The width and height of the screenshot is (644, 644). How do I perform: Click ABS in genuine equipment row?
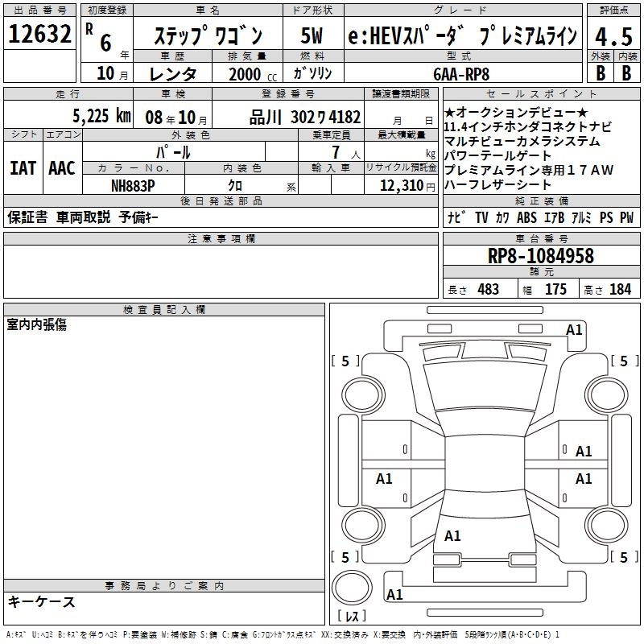tap(526, 217)
